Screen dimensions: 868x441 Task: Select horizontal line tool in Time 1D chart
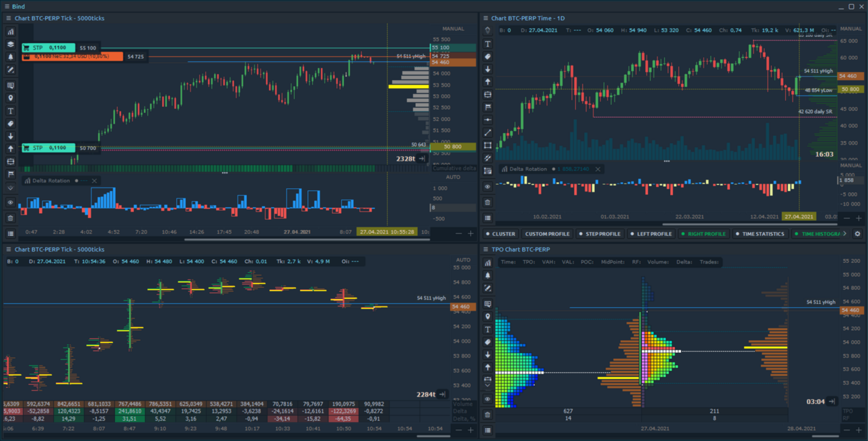coord(488,120)
